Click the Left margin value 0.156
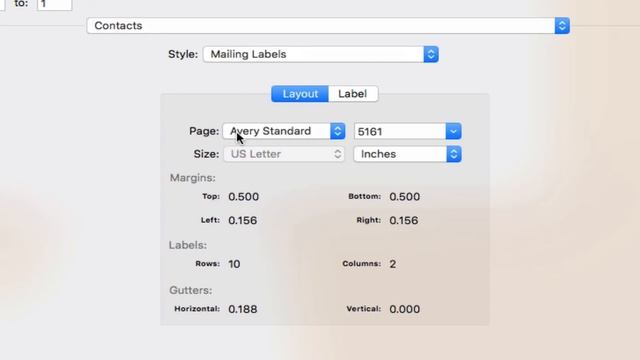 pos(242,220)
